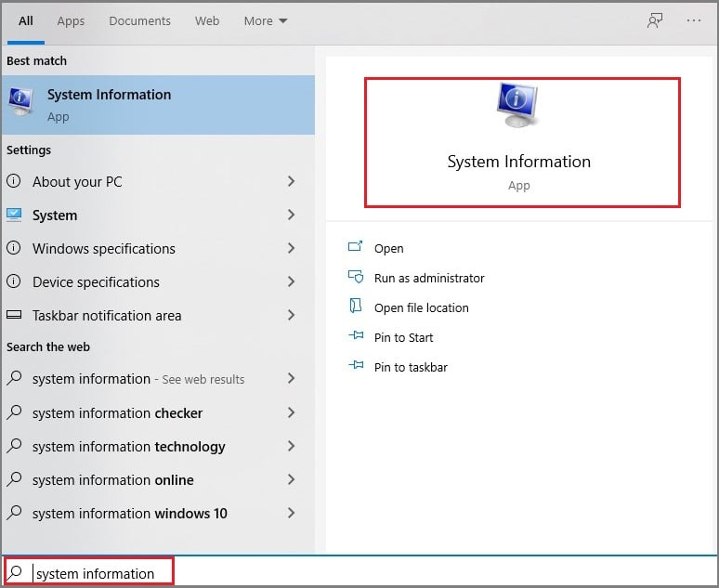Switch to the Apps tab
719x588 pixels.
[71, 20]
